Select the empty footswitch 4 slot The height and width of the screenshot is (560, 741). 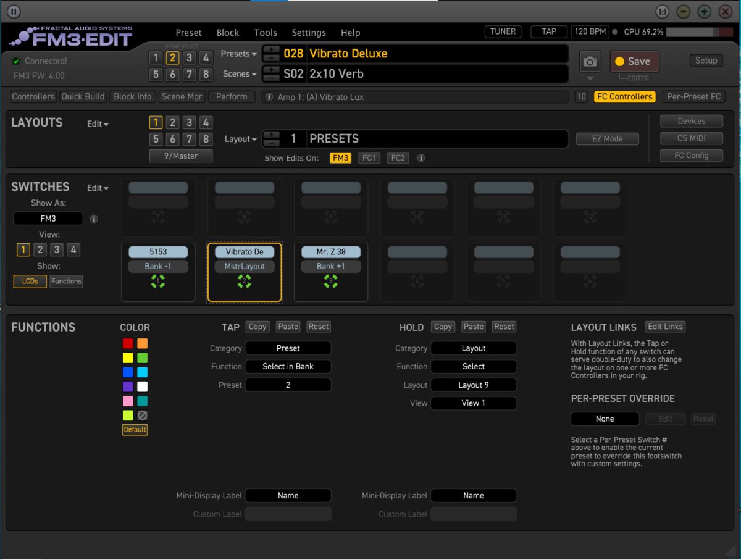[417, 272]
